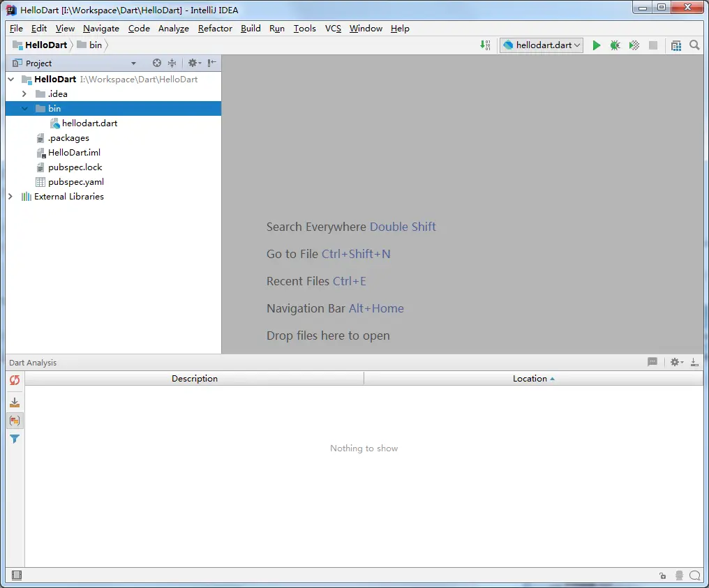This screenshot has width=709, height=588.
Task: Open the View menu
Action: coord(65,29)
